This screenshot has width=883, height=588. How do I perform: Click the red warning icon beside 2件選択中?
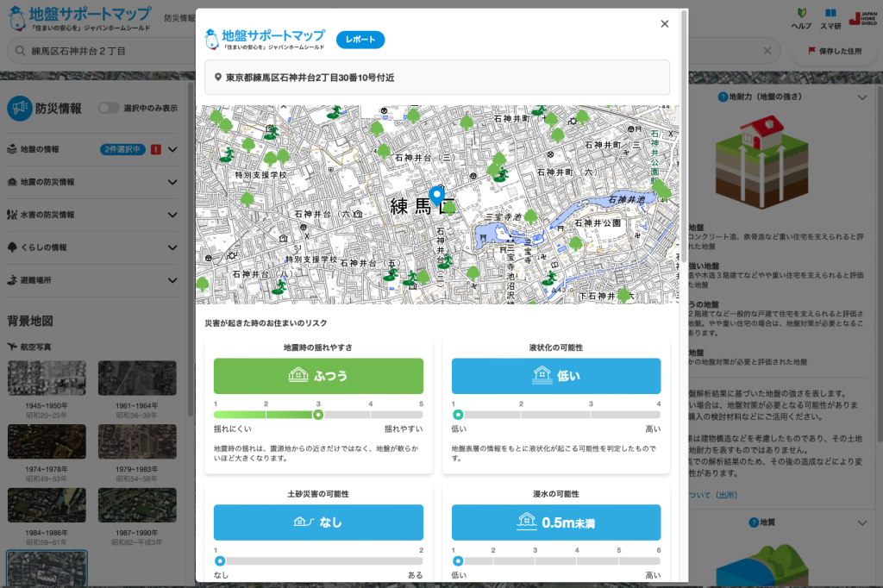[x=155, y=149]
